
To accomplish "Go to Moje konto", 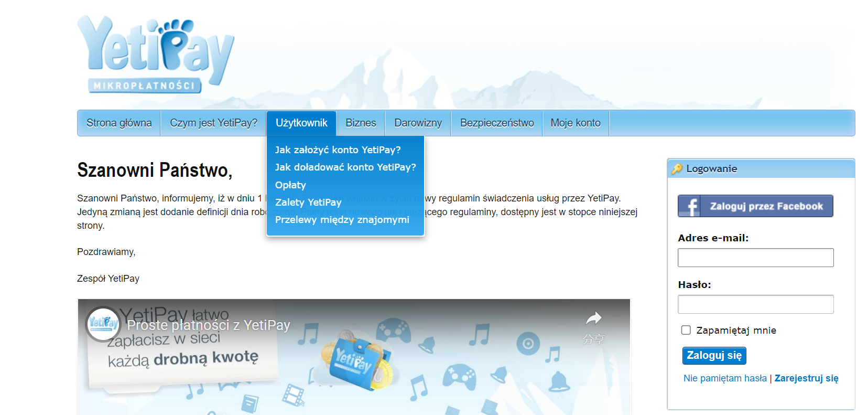I will [576, 123].
